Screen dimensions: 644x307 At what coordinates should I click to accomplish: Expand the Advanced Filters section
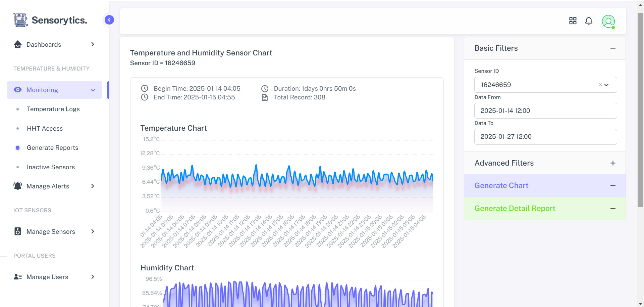point(612,163)
